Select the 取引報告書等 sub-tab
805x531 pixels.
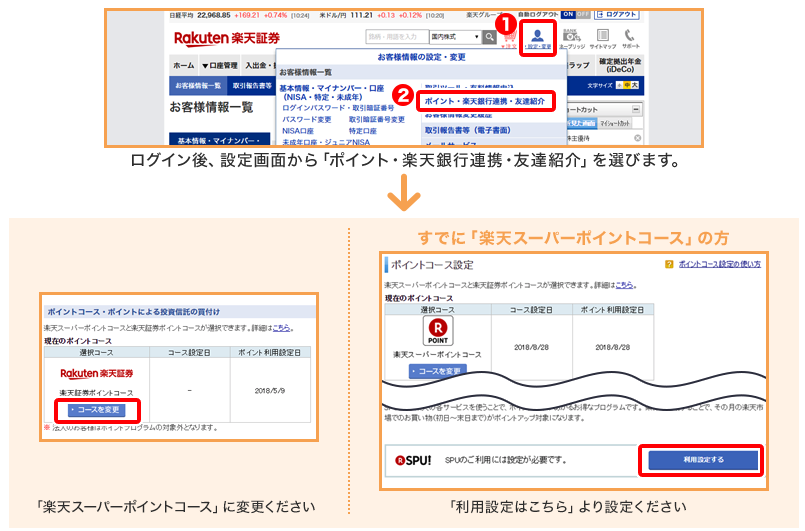tap(252, 86)
